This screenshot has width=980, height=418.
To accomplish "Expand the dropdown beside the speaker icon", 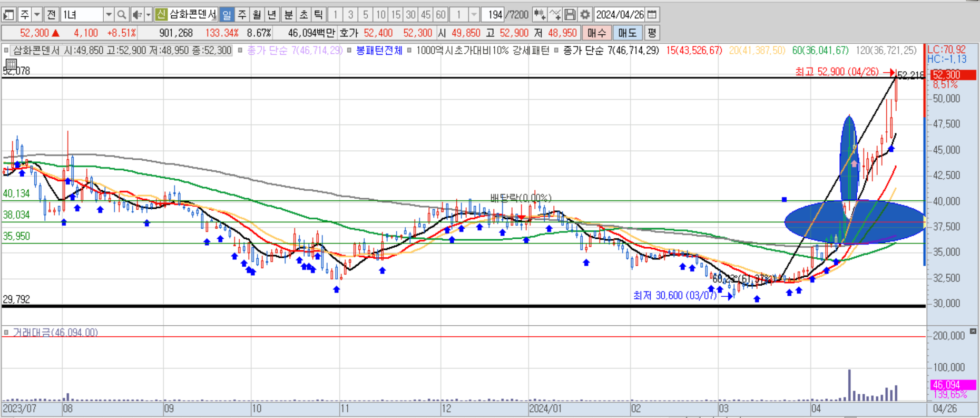I will click(x=148, y=15).
